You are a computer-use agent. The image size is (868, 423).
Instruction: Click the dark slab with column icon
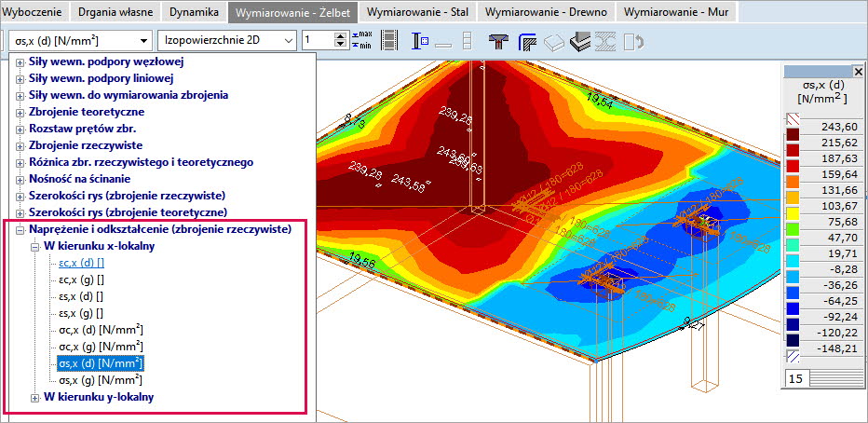coord(579,41)
